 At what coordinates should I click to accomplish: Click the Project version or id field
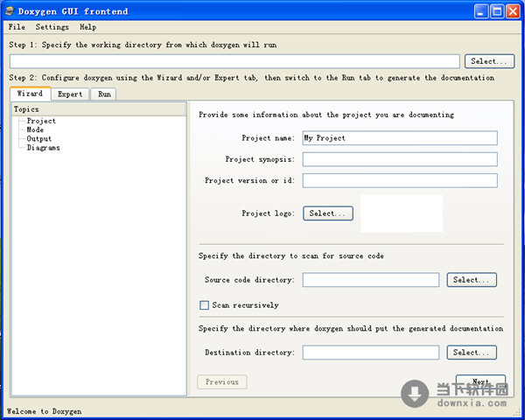pyautogui.click(x=400, y=180)
